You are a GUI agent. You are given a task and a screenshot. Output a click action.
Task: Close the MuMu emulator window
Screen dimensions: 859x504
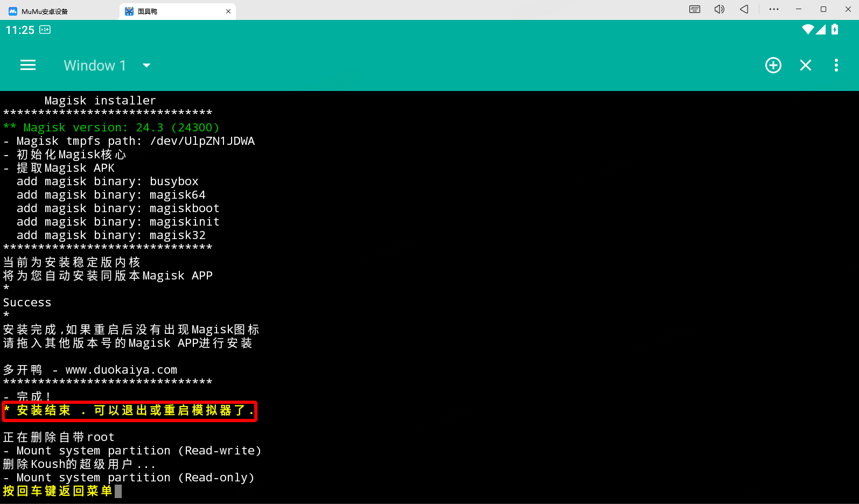[848, 9]
